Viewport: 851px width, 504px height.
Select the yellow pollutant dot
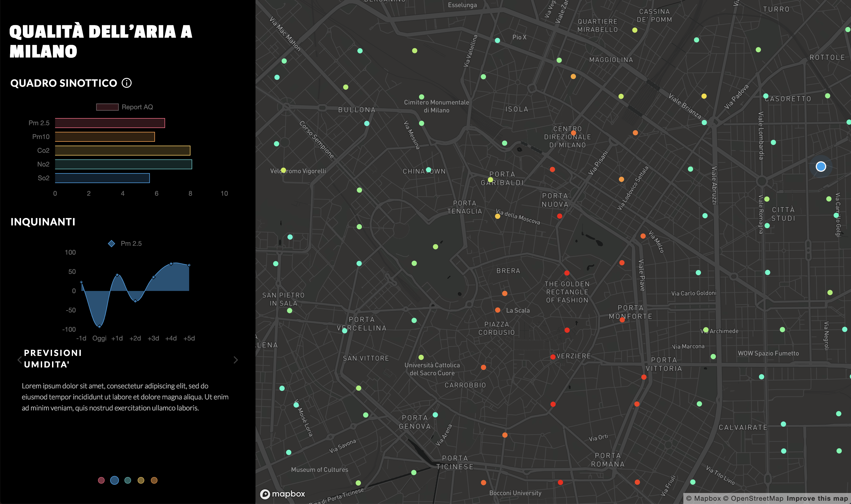coord(141,480)
